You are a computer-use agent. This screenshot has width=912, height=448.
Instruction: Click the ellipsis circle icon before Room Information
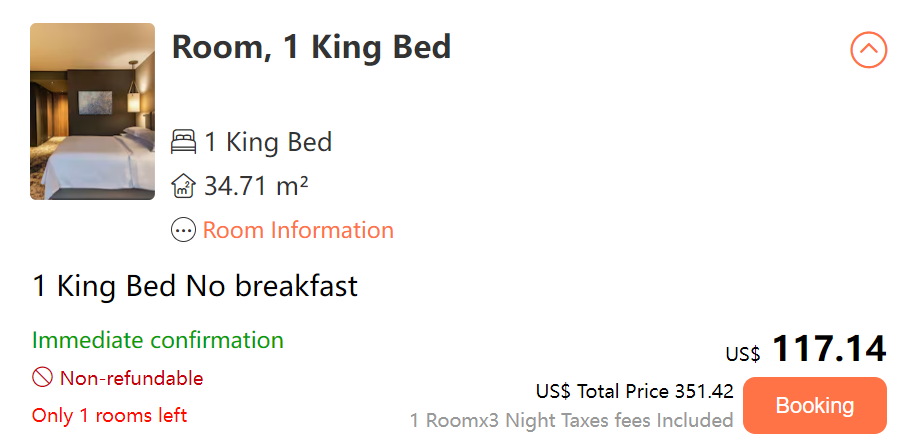point(183,231)
